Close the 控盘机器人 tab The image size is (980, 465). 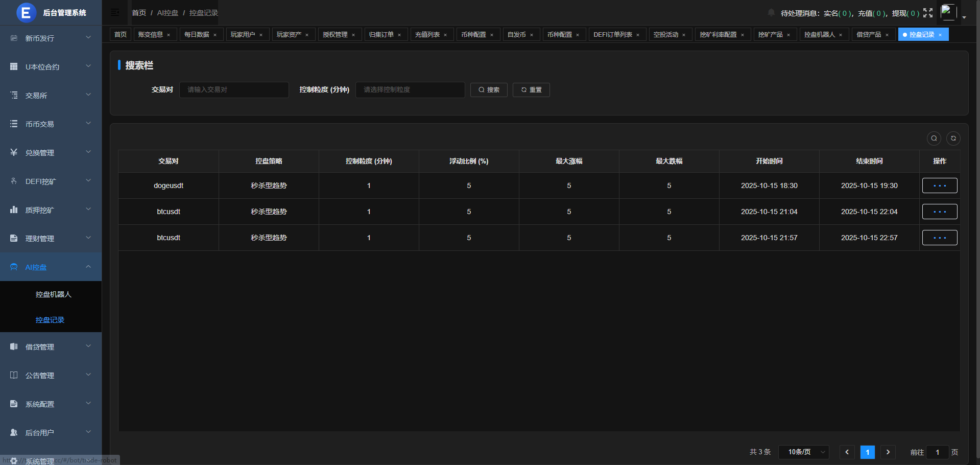click(841, 35)
